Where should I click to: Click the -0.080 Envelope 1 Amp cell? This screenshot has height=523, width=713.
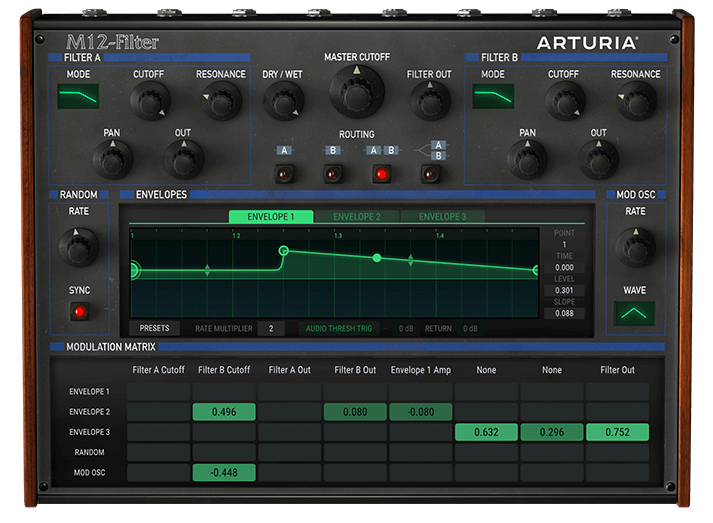[421, 412]
